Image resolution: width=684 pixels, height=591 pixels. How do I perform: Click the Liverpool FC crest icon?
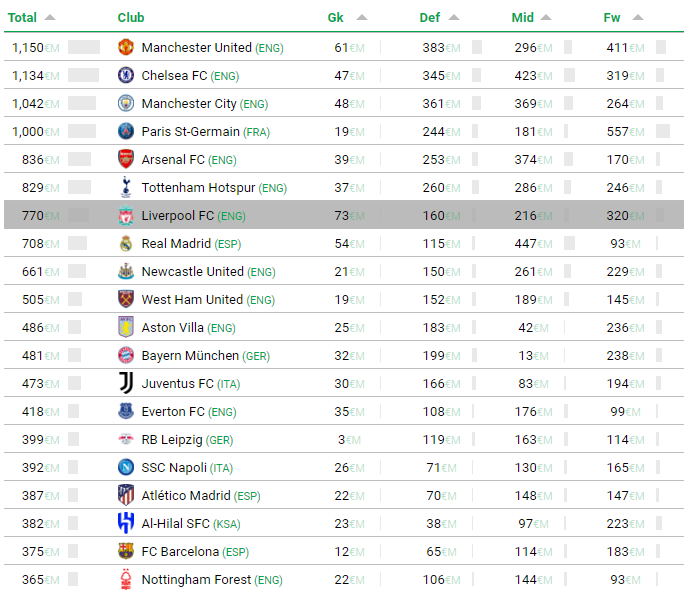point(126,215)
